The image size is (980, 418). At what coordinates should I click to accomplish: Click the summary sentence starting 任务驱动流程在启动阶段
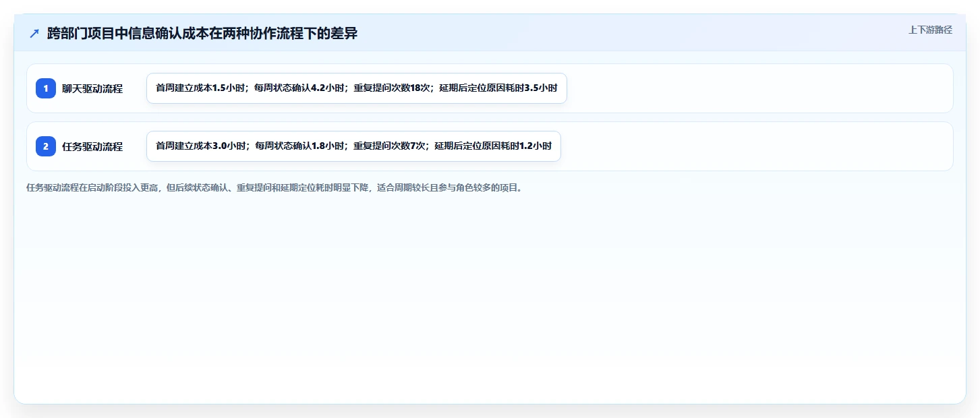point(275,188)
